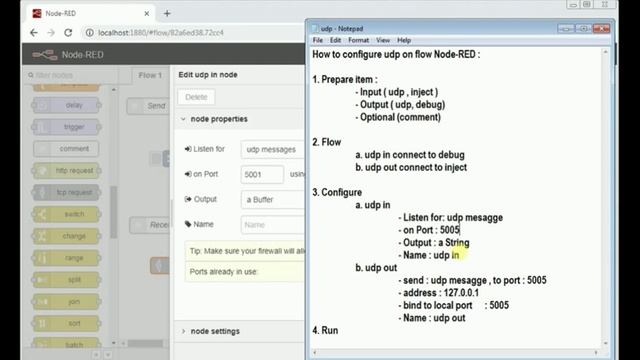640x360 pixels.
Task: Open the Output a Buffer dropdown
Action: coord(273,200)
